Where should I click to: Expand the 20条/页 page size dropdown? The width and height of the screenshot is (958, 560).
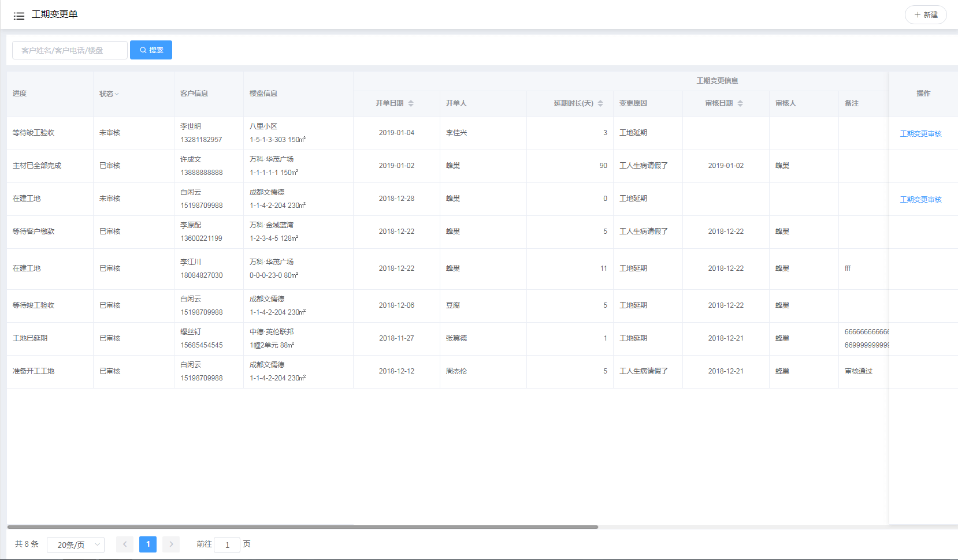tap(76, 545)
